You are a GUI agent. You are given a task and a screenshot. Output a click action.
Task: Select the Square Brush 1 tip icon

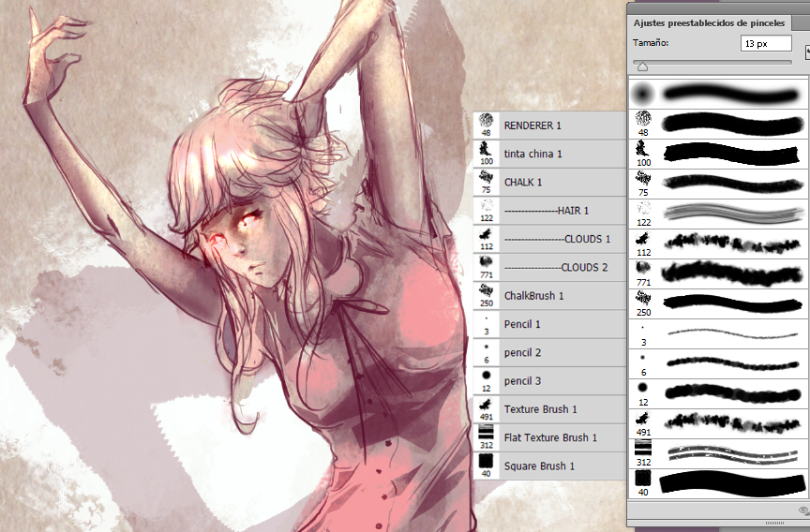pos(487,460)
